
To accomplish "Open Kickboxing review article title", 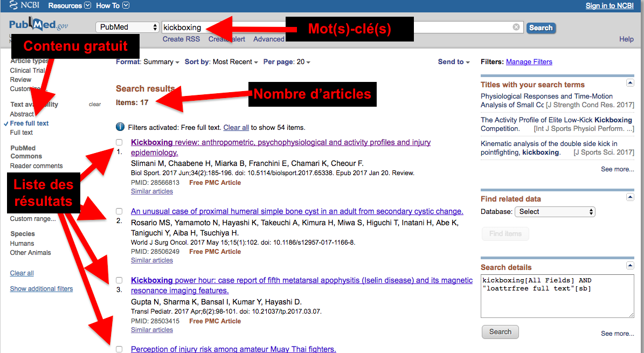I will click(x=281, y=147).
